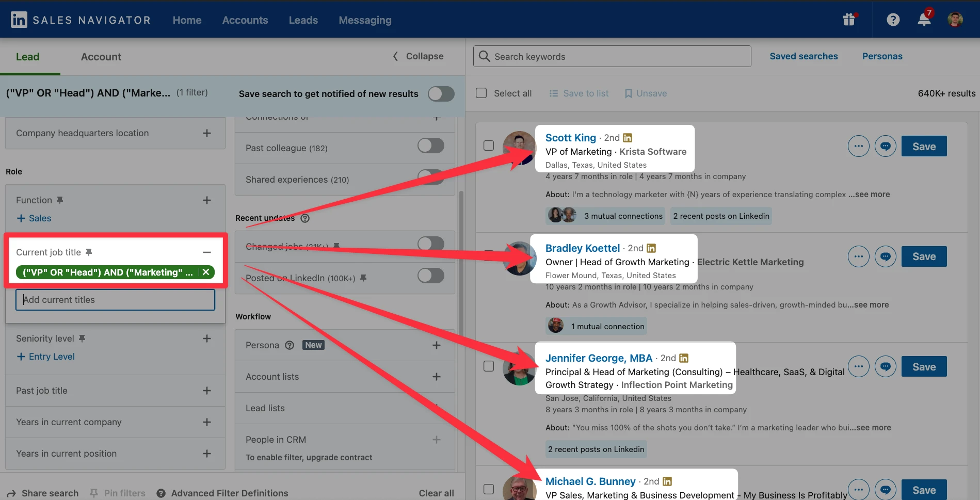Expand the Persona filter
The image size is (980, 500).
click(437, 345)
